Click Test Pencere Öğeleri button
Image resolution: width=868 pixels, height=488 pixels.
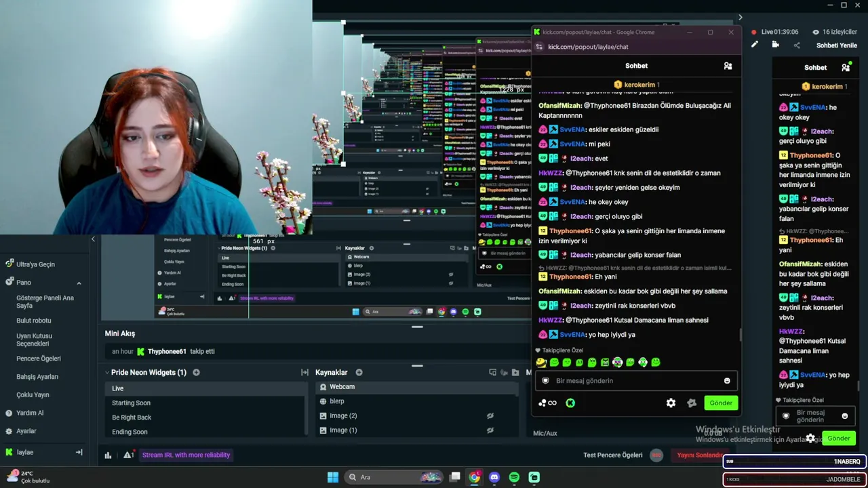613,455
